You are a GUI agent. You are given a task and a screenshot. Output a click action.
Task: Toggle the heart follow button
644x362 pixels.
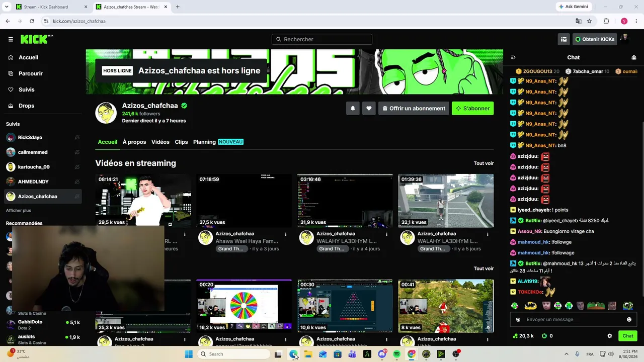[369, 108]
